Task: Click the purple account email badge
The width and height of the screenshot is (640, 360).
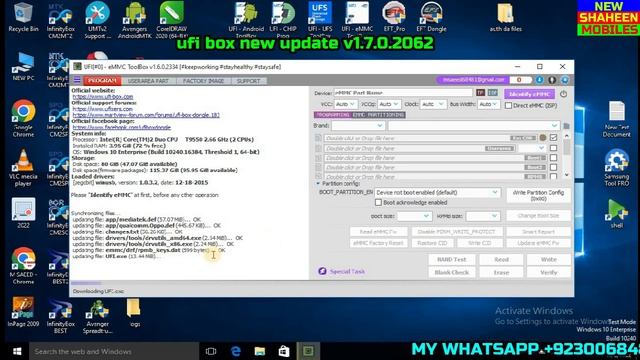Action: tap(472, 80)
